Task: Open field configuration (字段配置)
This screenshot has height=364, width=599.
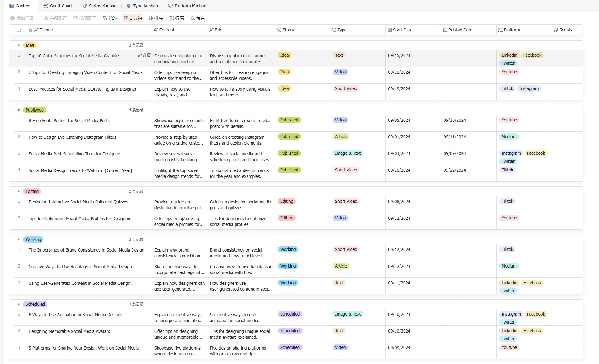Action: coord(55,18)
